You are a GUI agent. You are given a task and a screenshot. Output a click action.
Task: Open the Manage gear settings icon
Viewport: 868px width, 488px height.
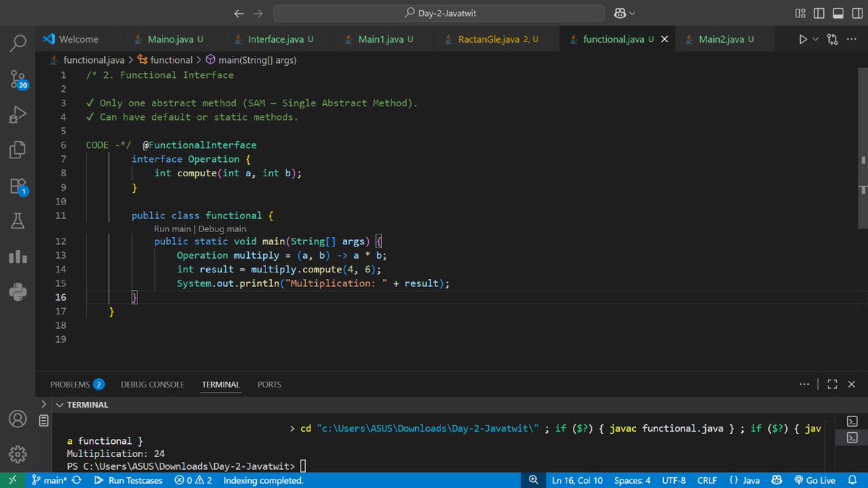19,454
